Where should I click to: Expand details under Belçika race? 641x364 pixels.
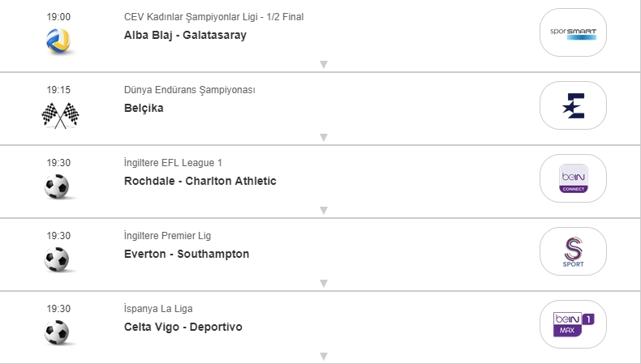pyautogui.click(x=323, y=138)
